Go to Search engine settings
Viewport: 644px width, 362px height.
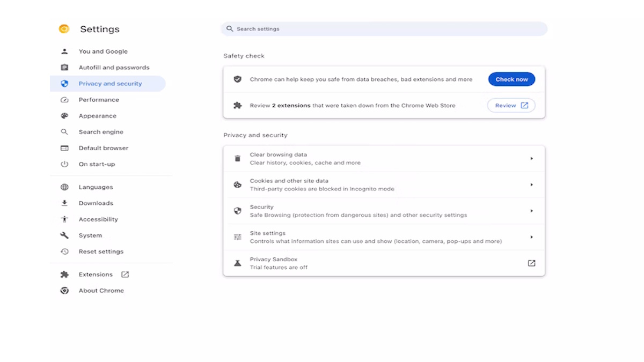101,132
